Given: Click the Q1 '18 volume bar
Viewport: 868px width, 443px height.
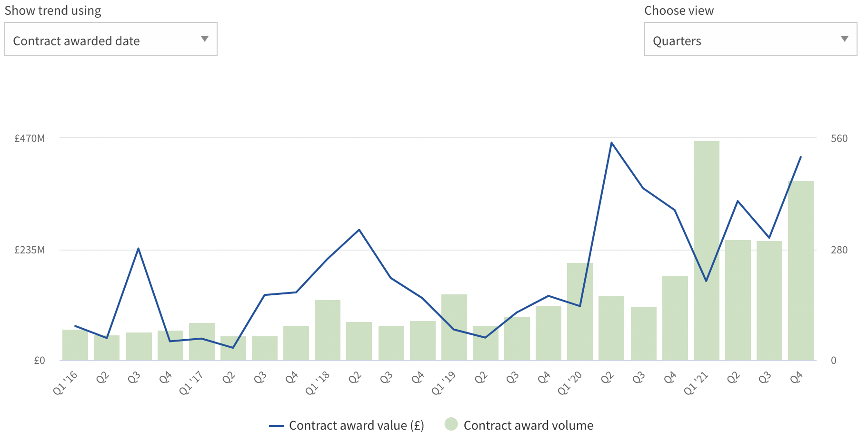Looking at the screenshot, I should coord(328,331).
